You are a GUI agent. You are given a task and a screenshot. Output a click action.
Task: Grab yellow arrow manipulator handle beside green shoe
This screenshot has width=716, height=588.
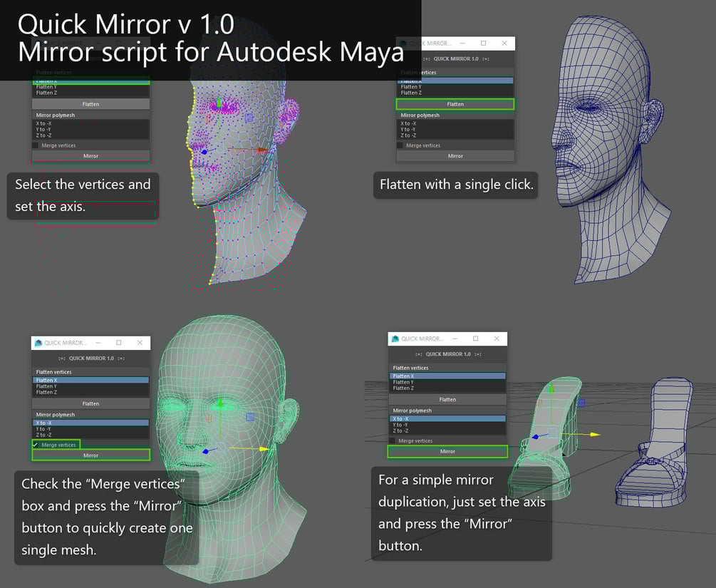point(595,435)
